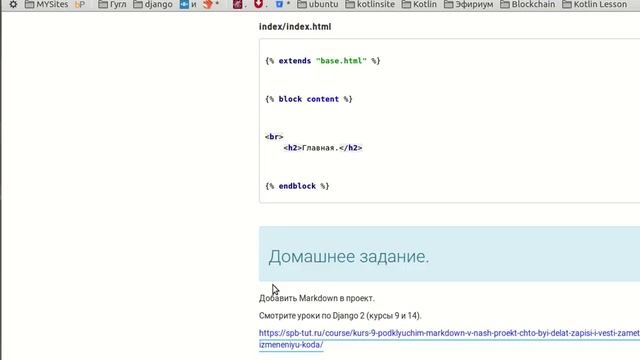Open the django bookmarks folder
Image resolution: width=640 pixels, height=360 pixels.
(153, 4)
